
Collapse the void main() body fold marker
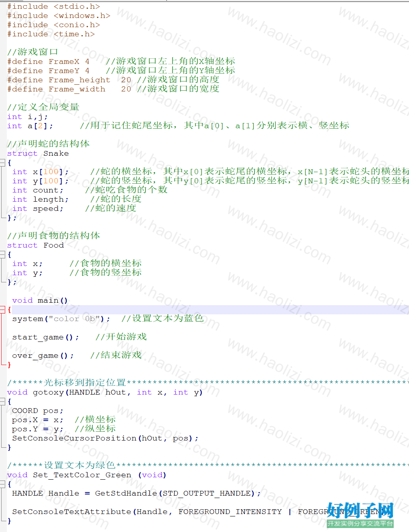[x=2, y=310]
